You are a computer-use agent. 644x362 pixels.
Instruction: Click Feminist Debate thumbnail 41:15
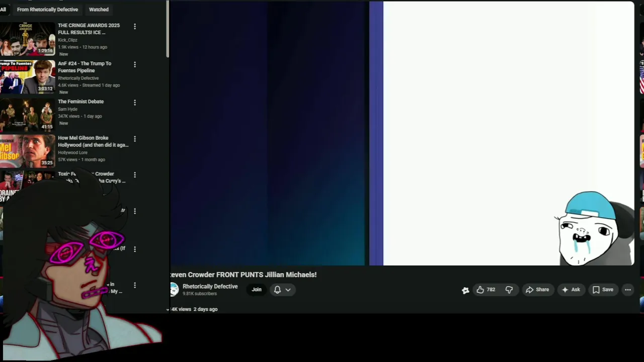(x=27, y=115)
